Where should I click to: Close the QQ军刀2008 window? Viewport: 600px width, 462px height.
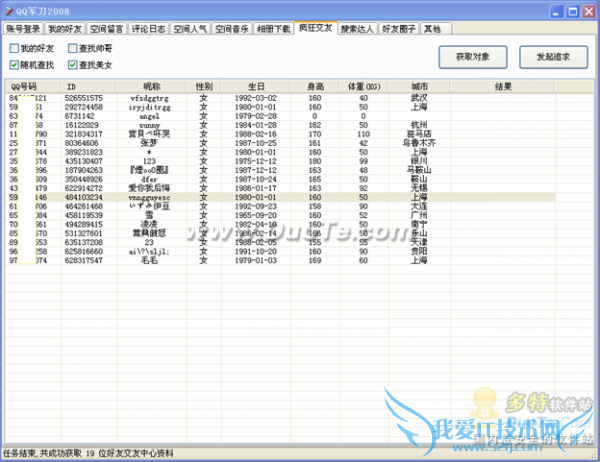pyautogui.click(x=589, y=11)
